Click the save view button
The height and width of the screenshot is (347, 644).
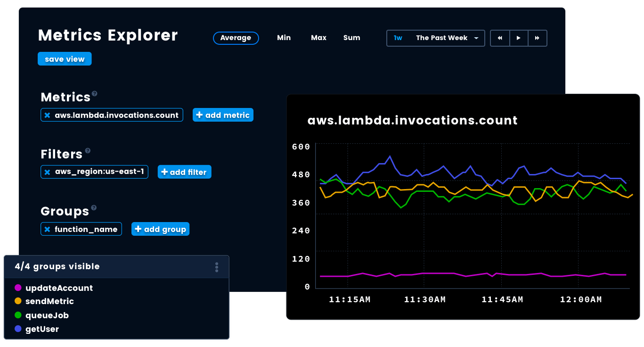[65, 58]
